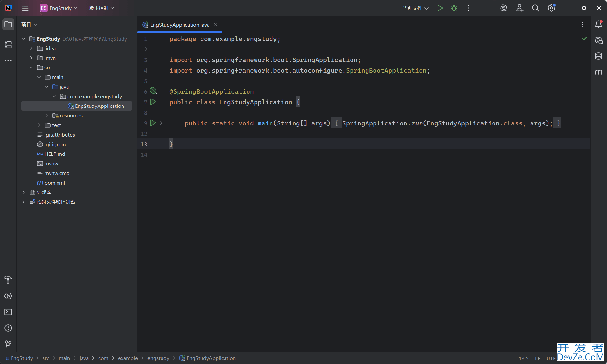607x364 pixels.
Task: Collapse the java folder
Action: [x=47, y=87]
